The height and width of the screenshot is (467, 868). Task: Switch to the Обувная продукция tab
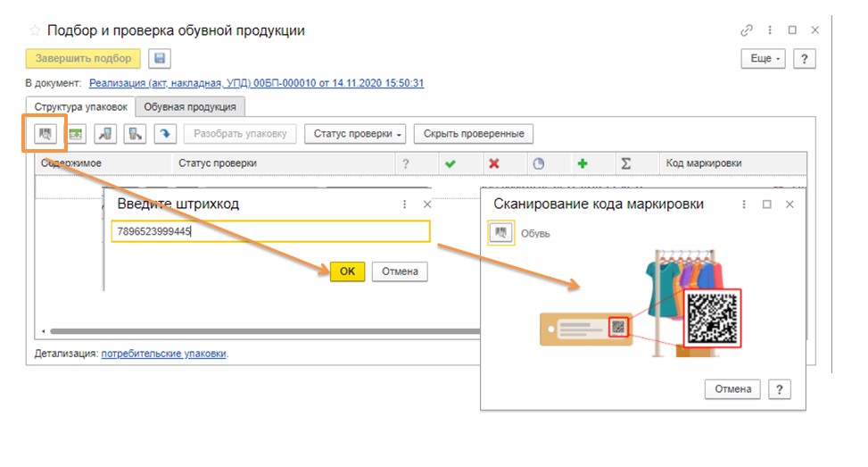(x=190, y=107)
